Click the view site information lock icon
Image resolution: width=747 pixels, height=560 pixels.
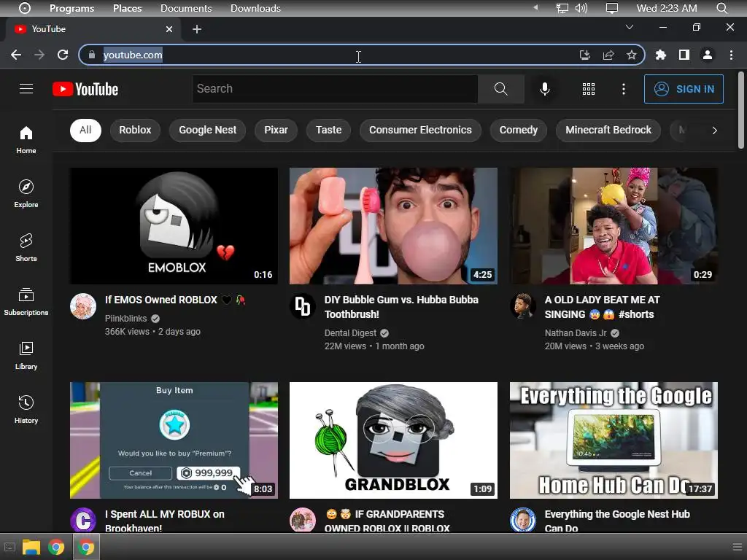pos(91,55)
